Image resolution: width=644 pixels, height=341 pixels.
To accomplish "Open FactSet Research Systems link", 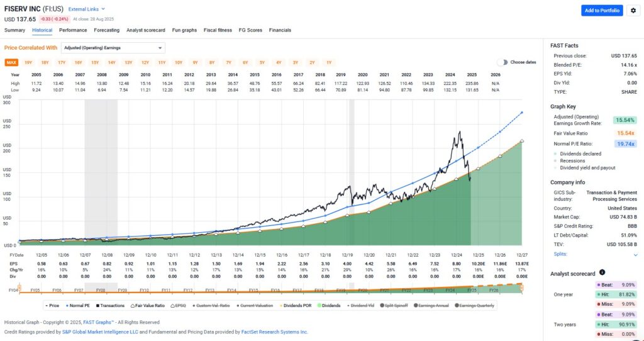I will (x=274, y=332).
